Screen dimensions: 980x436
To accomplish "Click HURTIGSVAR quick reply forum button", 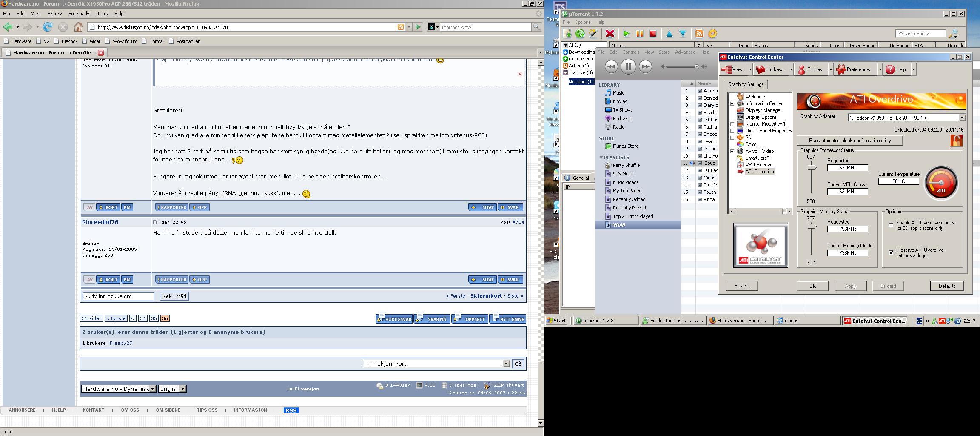I will tap(394, 319).
